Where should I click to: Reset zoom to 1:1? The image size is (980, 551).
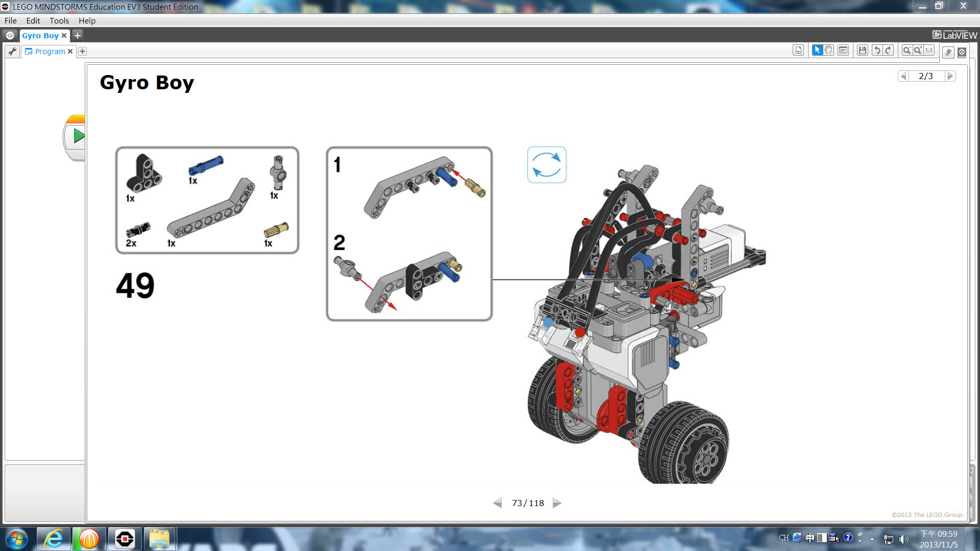pyautogui.click(x=929, y=50)
